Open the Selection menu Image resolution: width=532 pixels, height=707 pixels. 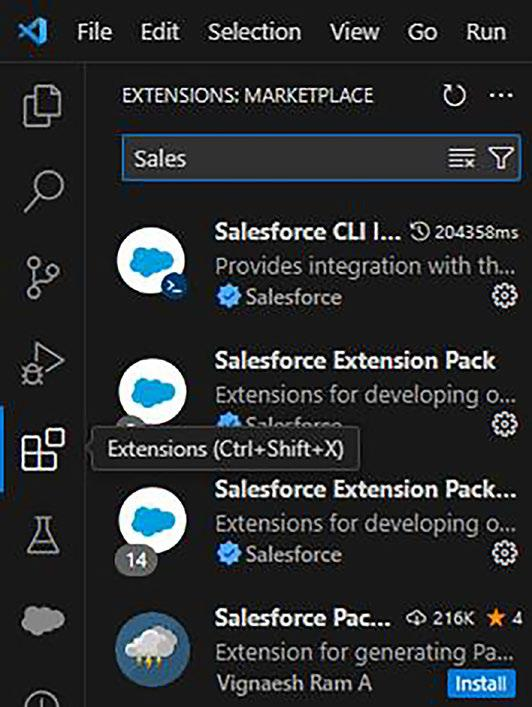tap(254, 32)
